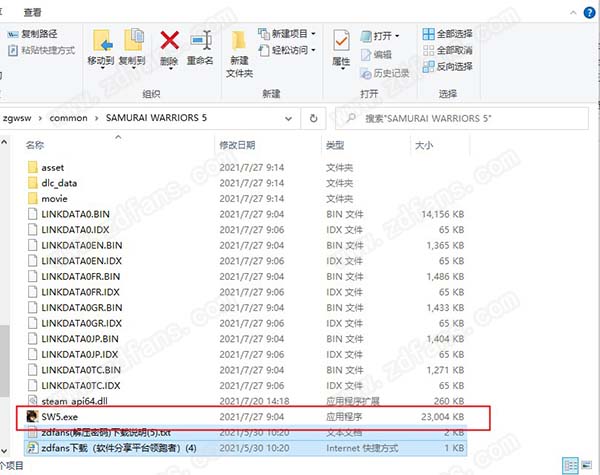
Task: Click in the search SAMURAI WARRIORS 5 box
Action: (462, 118)
